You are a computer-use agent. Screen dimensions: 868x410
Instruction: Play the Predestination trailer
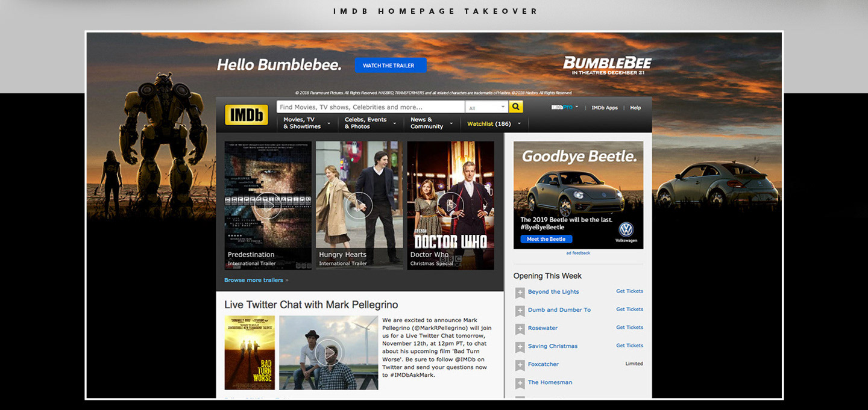[268, 206]
